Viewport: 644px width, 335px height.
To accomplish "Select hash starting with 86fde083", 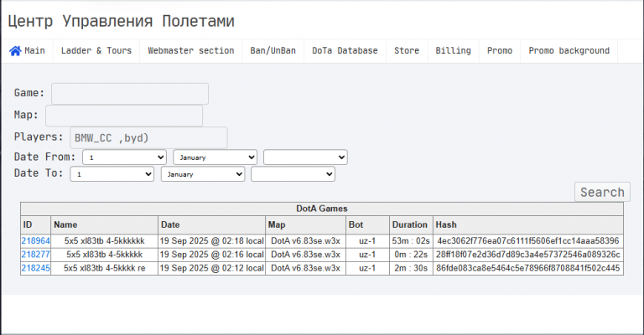I will 528,268.
